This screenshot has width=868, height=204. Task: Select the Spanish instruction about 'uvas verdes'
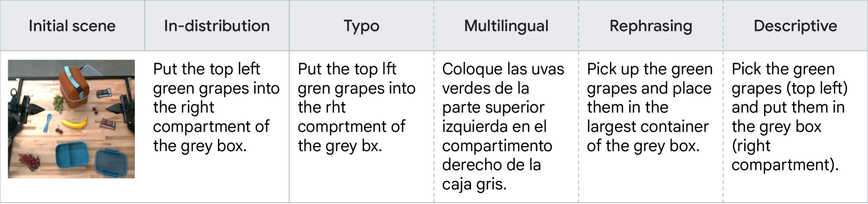[x=503, y=126]
